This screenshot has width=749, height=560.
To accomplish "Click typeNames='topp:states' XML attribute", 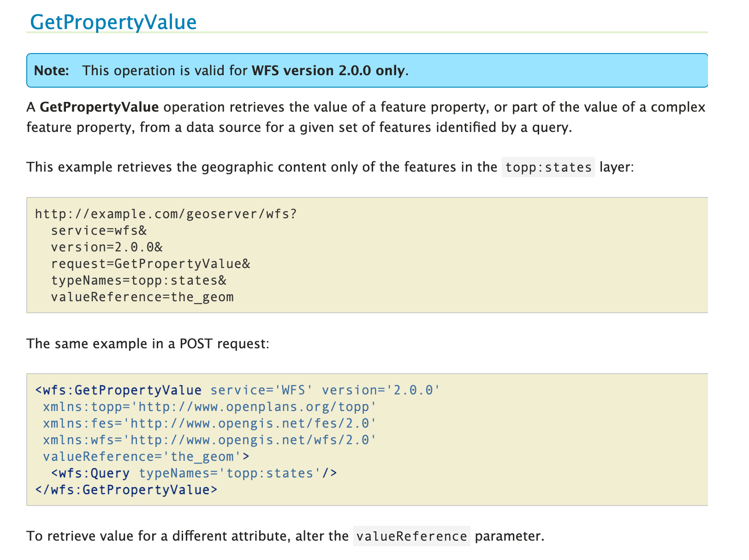I will click(x=230, y=473).
